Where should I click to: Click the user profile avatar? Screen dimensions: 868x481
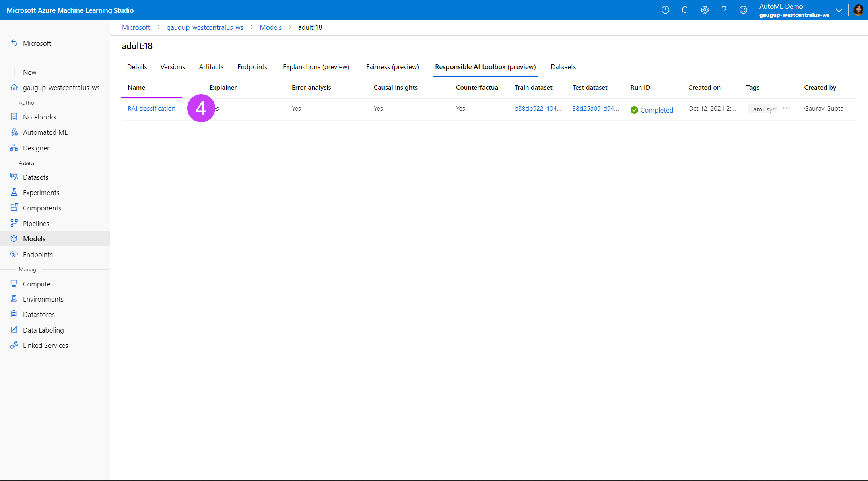tap(858, 10)
